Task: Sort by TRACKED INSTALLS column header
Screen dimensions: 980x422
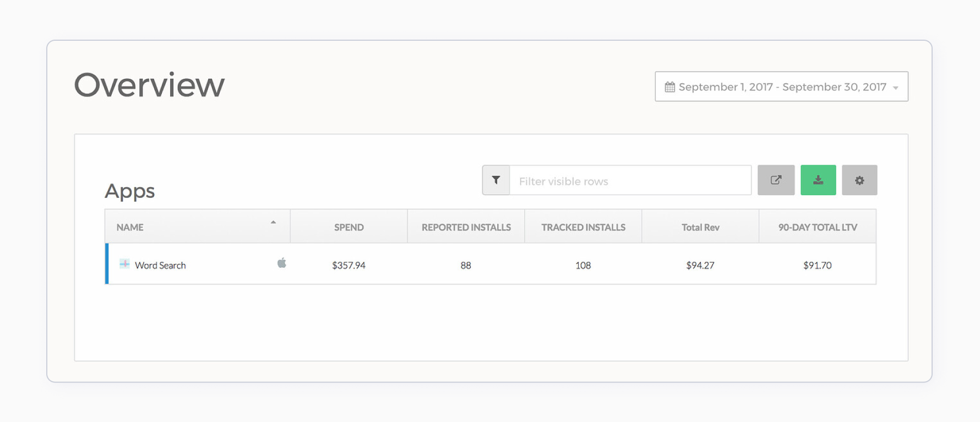Action: 583,227
